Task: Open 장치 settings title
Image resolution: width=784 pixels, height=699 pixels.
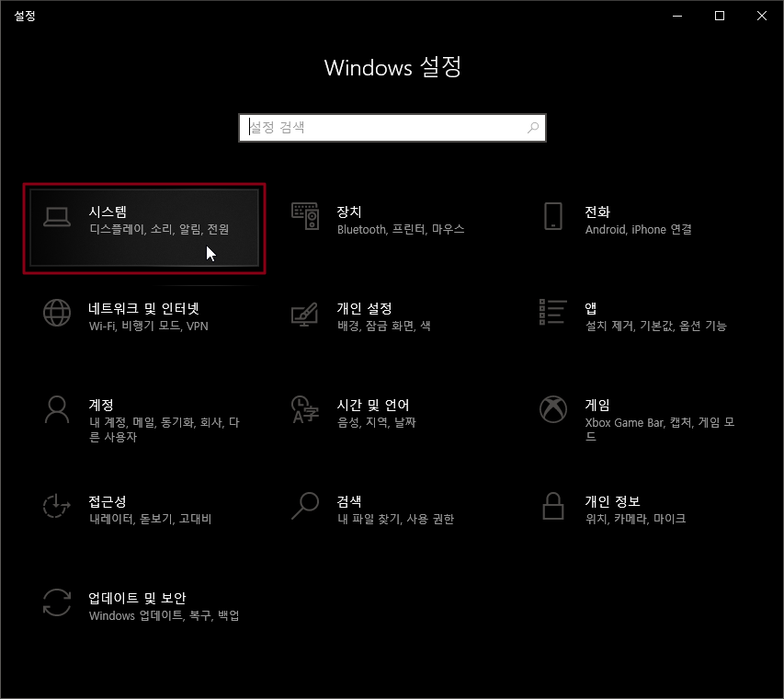Action: pos(349,212)
